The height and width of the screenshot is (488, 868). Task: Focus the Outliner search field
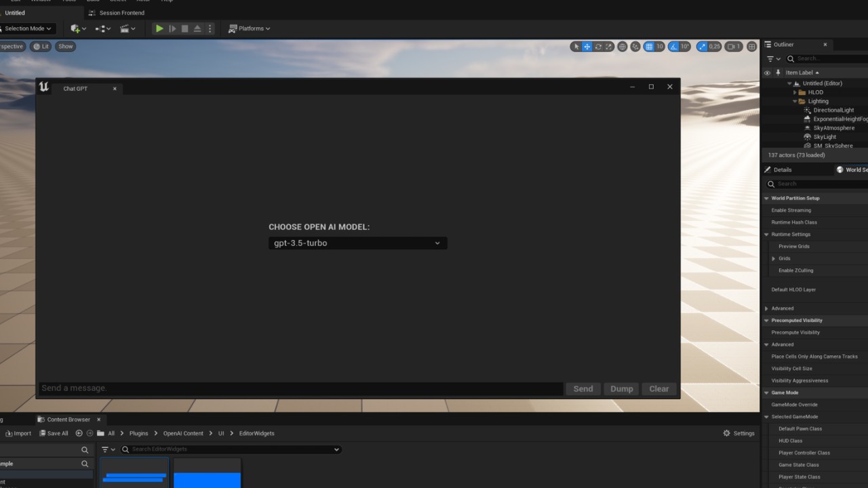[827, 59]
